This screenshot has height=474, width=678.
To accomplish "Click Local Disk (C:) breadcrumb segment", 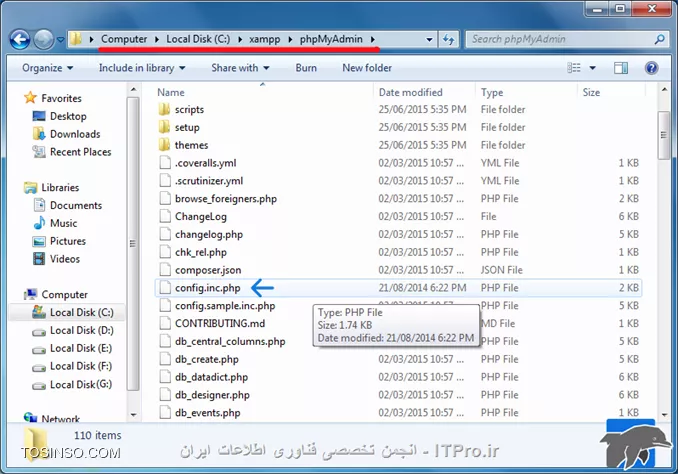I will (198, 39).
